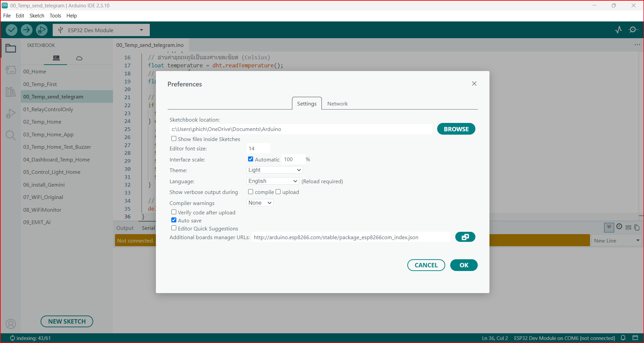Open Library Manager sidebar icon

pos(11,92)
